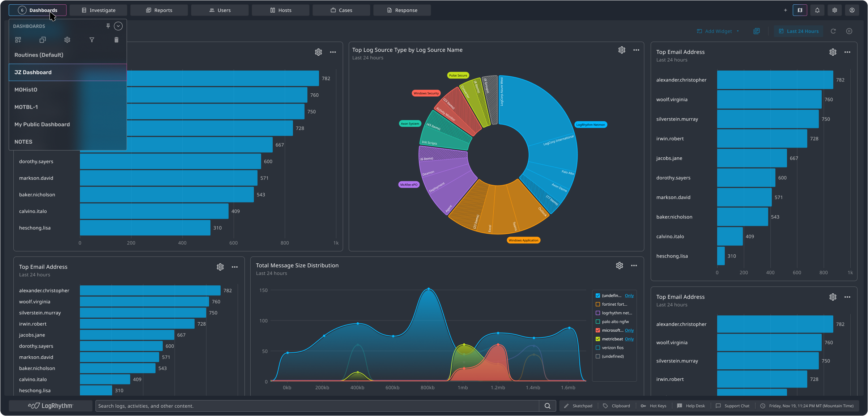868x416 pixels.
Task: Switch to the Hosts tab
Action: coord(281,10)
